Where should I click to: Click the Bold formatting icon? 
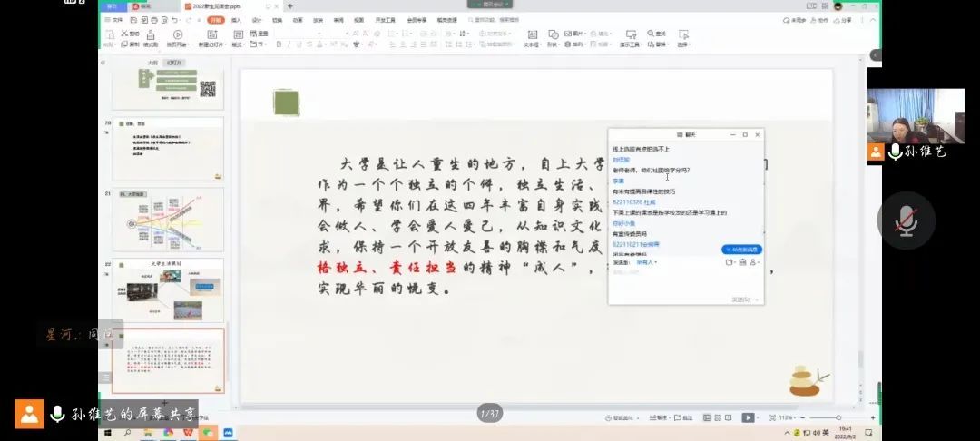click(279, 44)
